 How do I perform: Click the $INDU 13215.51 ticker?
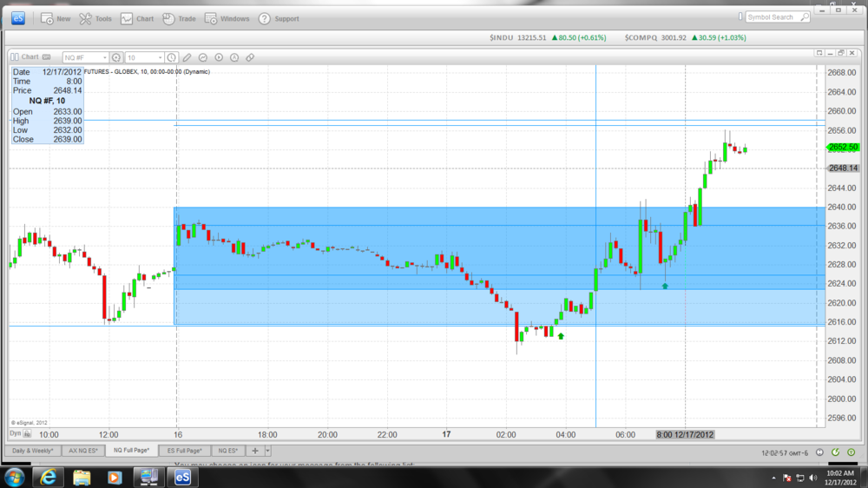517,37
